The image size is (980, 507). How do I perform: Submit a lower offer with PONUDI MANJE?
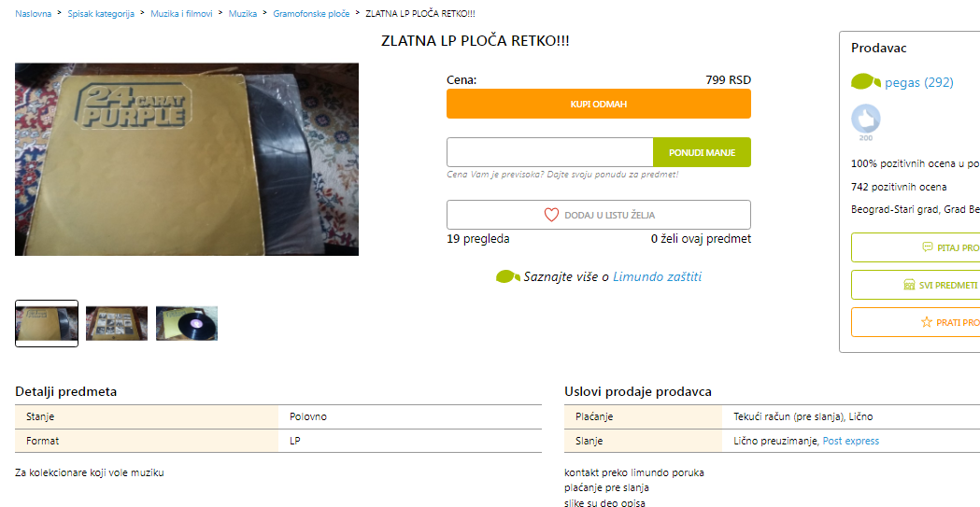click(702, 152)
